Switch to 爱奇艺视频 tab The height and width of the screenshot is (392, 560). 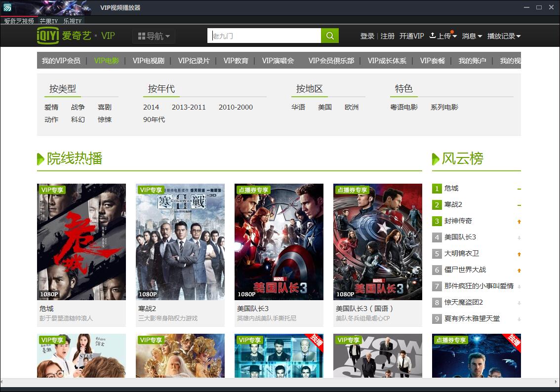(19, 21)
